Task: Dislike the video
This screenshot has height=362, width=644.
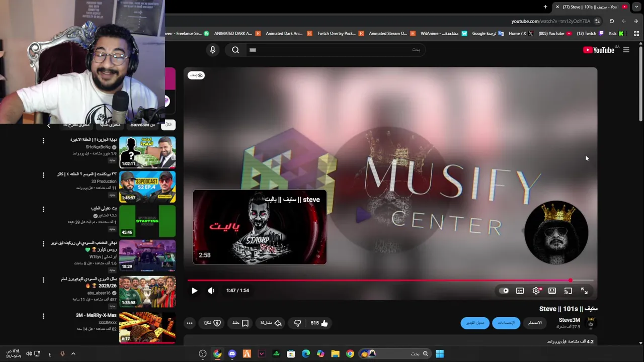Action: click(298, 323)
